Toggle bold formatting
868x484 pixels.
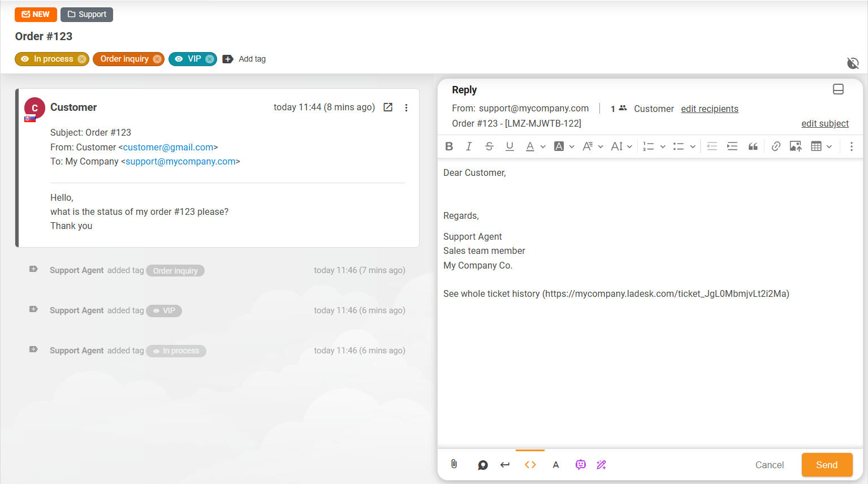click(x=448, y=146)
